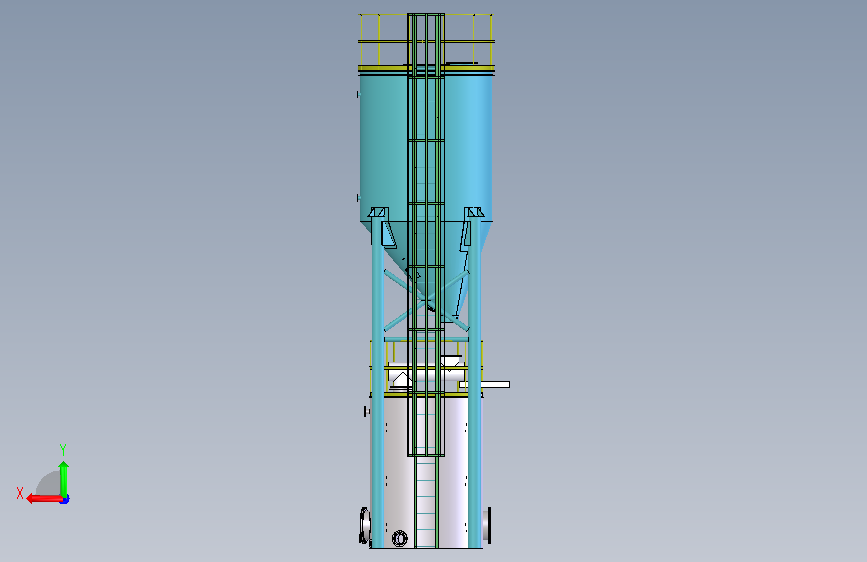Select the round manhole at tank bottom
Image resolution: width=867 pixels, height=562 pixels.
[x=399, y=538]
